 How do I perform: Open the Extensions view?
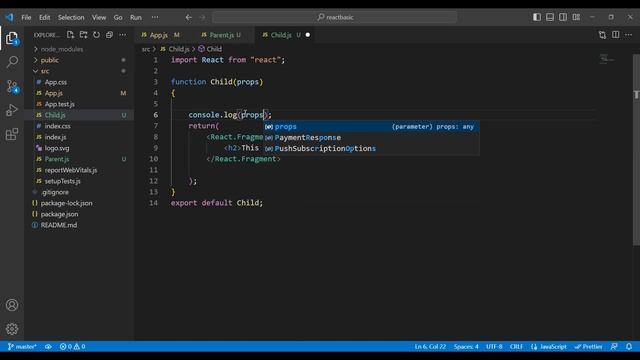[12, 134]
